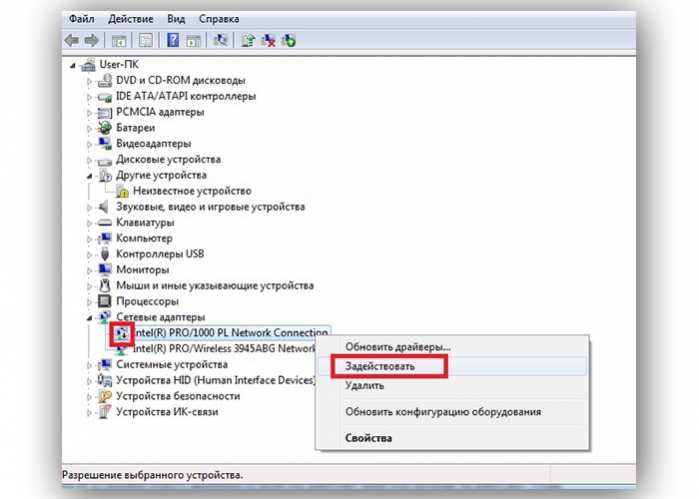Open the Справка menu
This screenshot has width=699, height=499.
219,19
